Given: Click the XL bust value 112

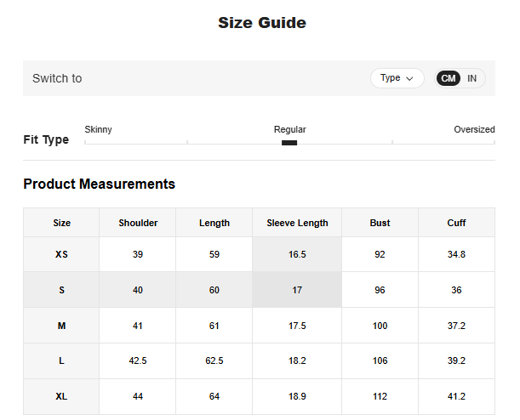Looking at the screenshot, I should [x=380, y=396].
